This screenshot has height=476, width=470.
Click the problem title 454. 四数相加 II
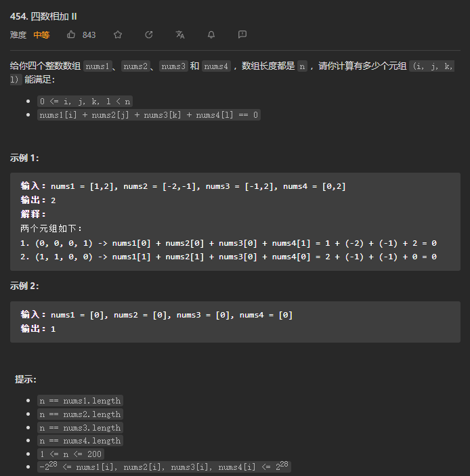[43, 16]
